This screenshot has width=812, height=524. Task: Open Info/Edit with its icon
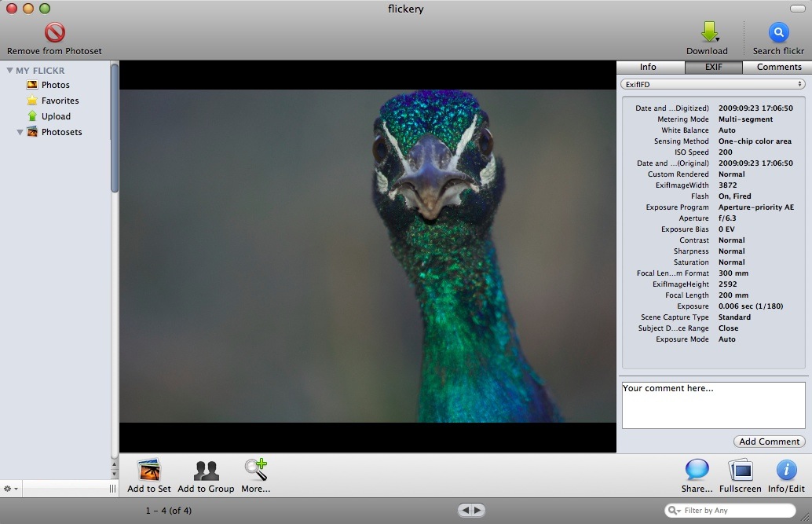tap(785, 468)
